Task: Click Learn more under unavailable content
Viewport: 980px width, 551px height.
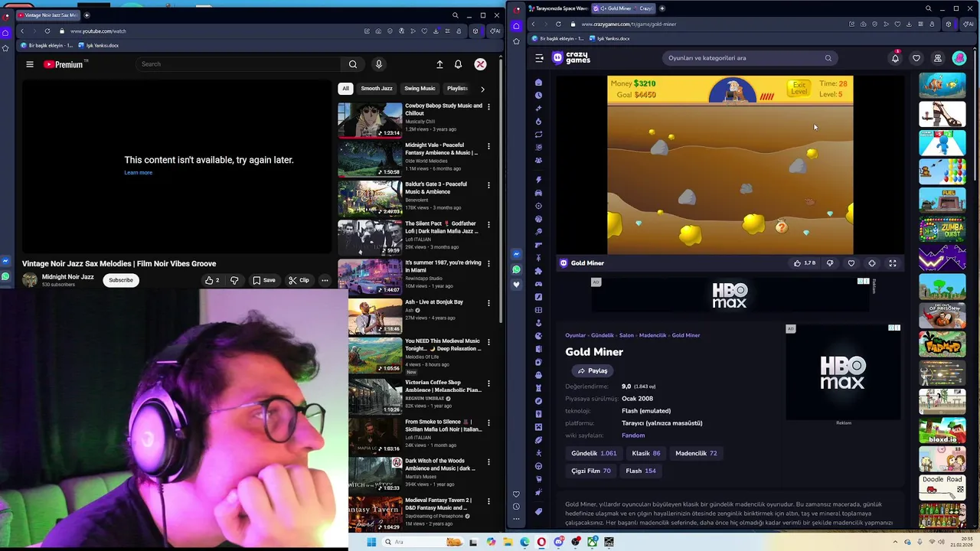Action: [x=139, y=172]
